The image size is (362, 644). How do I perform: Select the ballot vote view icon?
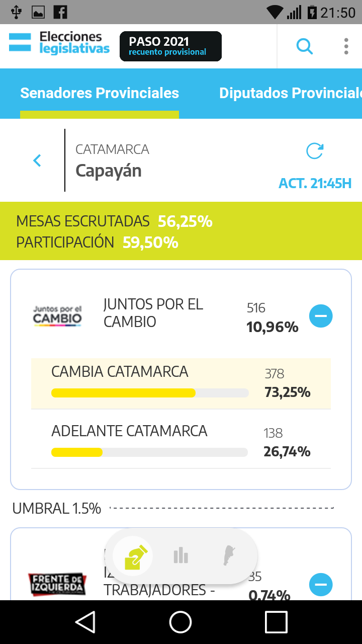(x=133, y=556)
